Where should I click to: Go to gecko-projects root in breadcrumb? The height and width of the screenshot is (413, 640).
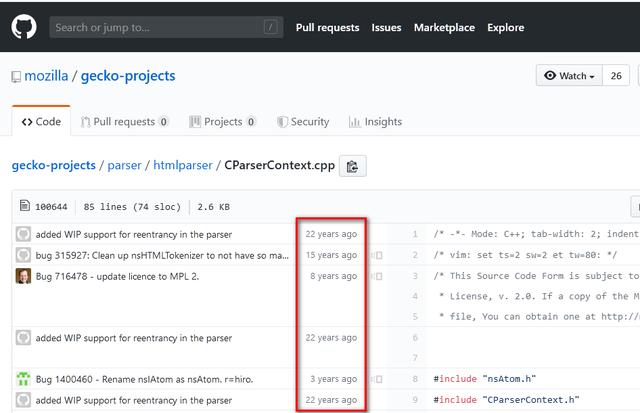click(53, 165)
